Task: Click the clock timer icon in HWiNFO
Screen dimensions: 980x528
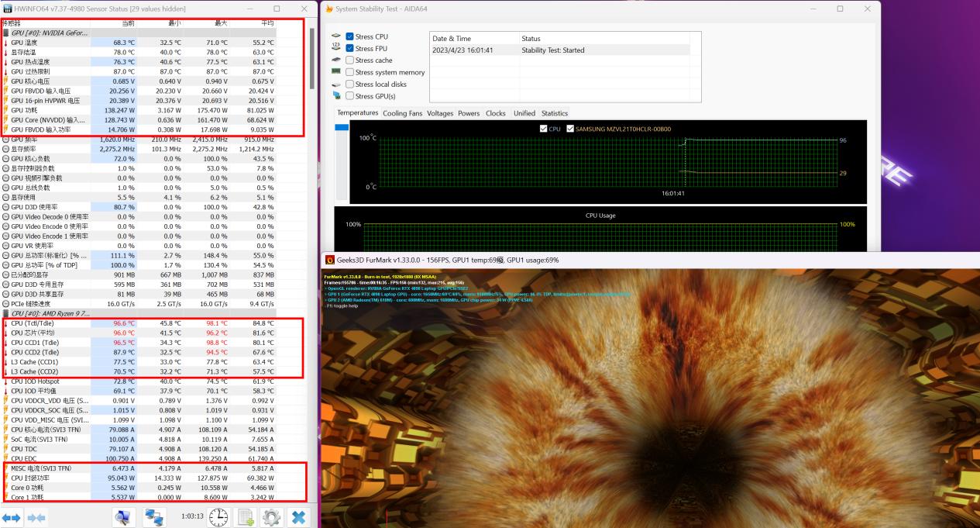Action: 219,516
